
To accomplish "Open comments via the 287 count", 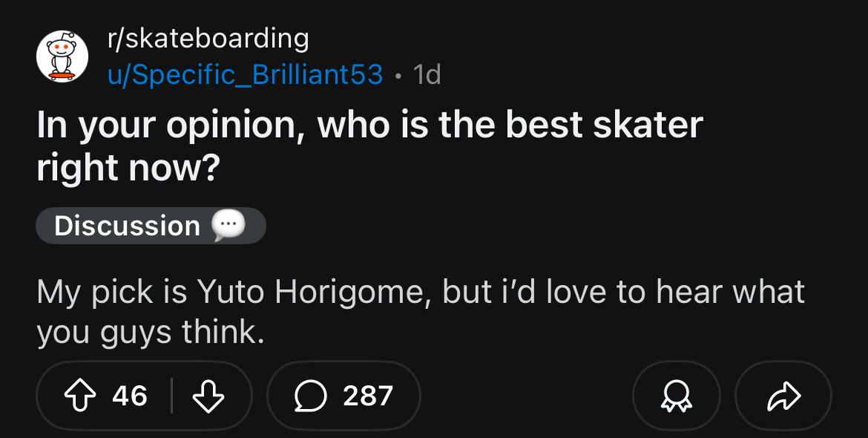I will [x=368, y=396].
